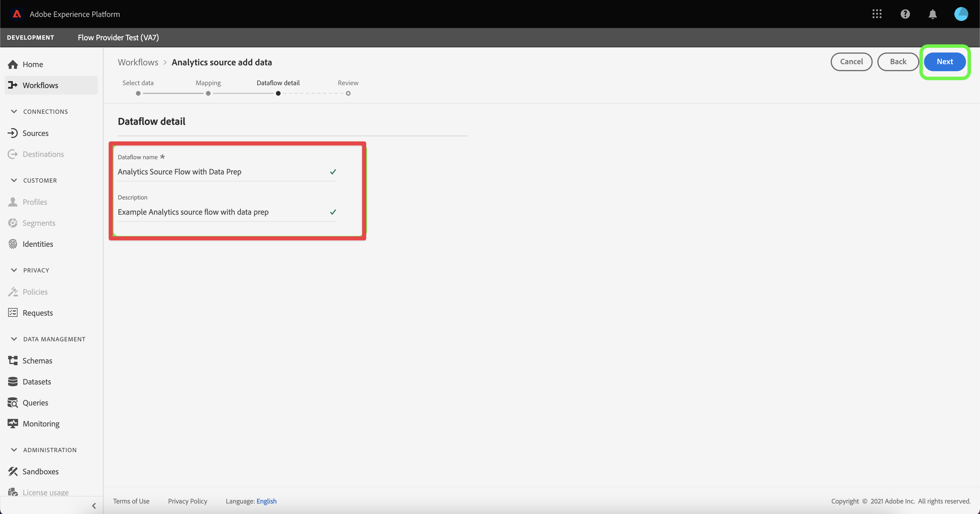Image resolution: width=980 pixels, height=514 pixels.
Task: Click the English language link
Action: [x=266, y=501]
